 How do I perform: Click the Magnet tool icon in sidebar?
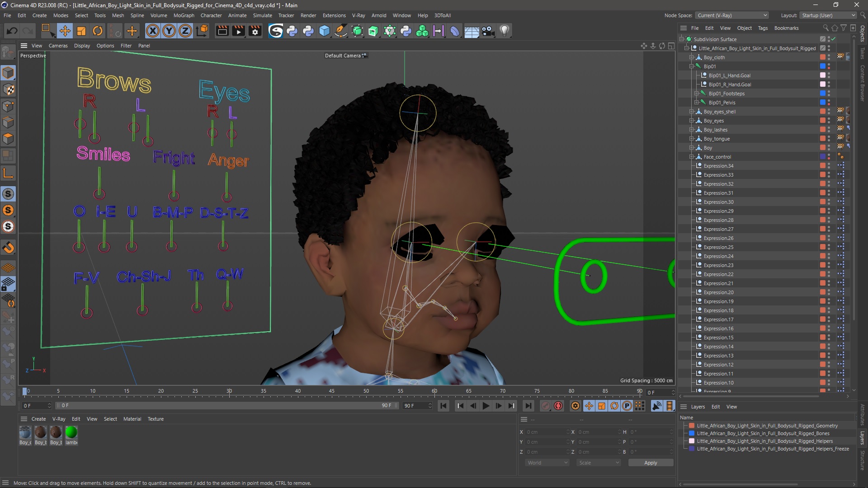(8, 247)
